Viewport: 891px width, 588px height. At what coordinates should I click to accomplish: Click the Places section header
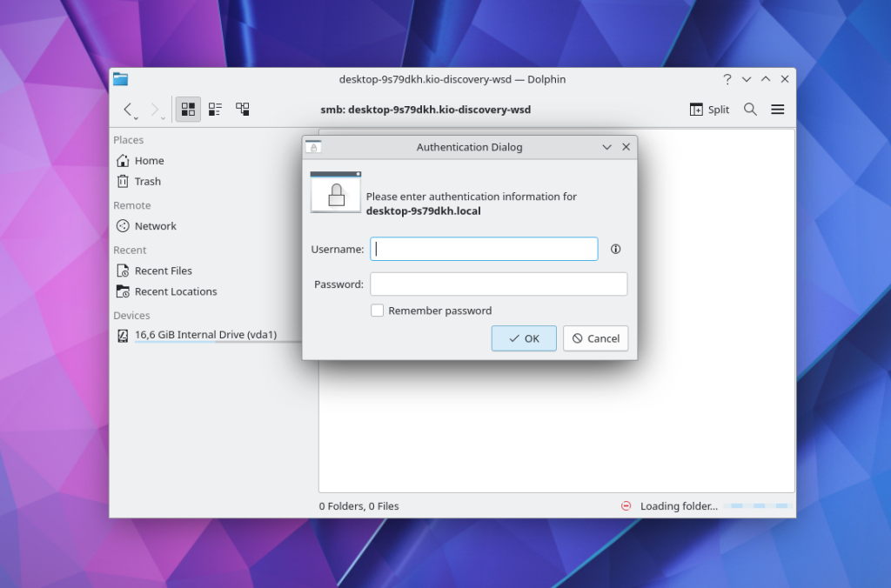pos(129,140)
